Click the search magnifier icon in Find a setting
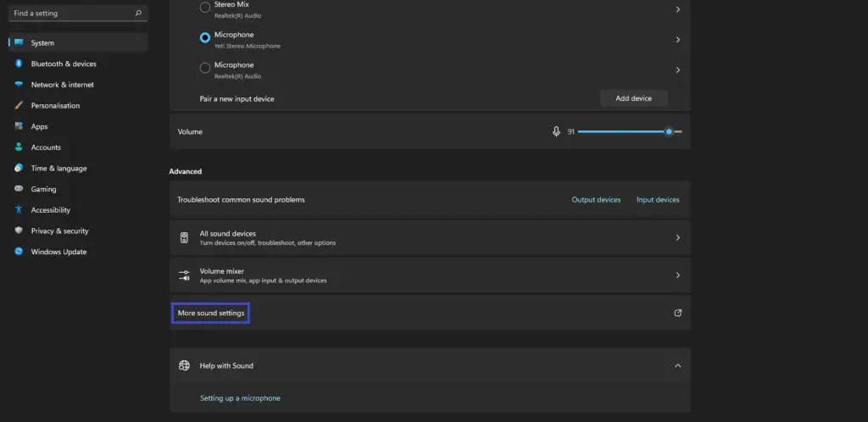Image resolution: width=868 pixels, height=422 pixels. coord(138,13)
